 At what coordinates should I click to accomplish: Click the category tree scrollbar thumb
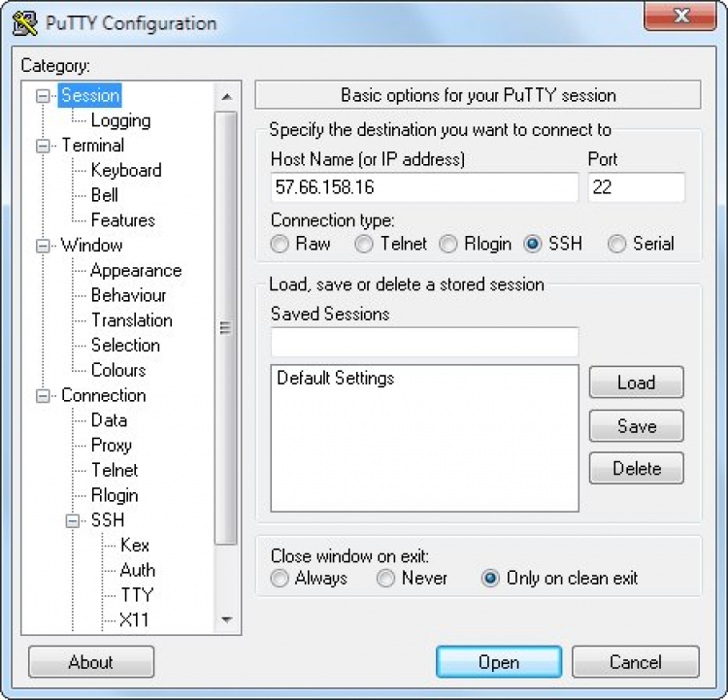(x=226, y=328)
